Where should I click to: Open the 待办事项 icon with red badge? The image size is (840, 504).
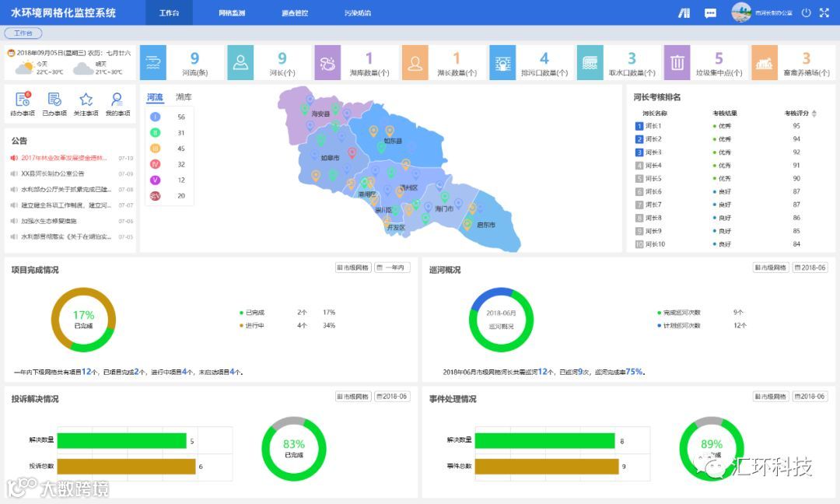click(23, 100)
